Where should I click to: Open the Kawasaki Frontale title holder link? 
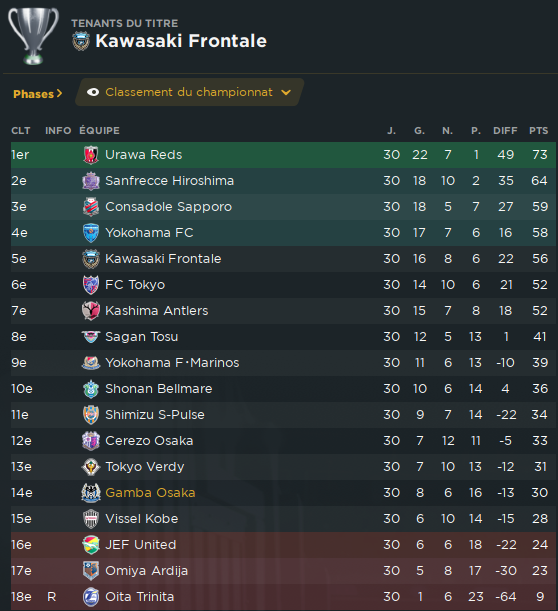(x=181, y=41)
